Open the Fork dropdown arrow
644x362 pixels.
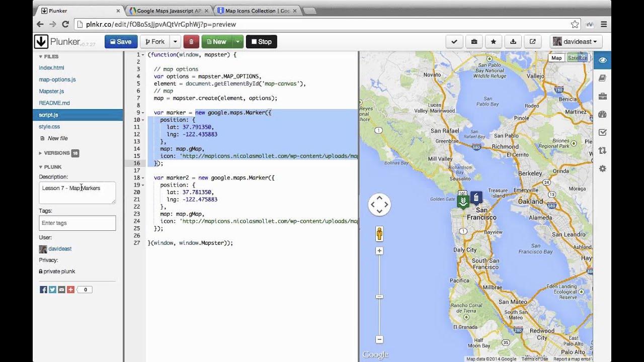point(175,42)
